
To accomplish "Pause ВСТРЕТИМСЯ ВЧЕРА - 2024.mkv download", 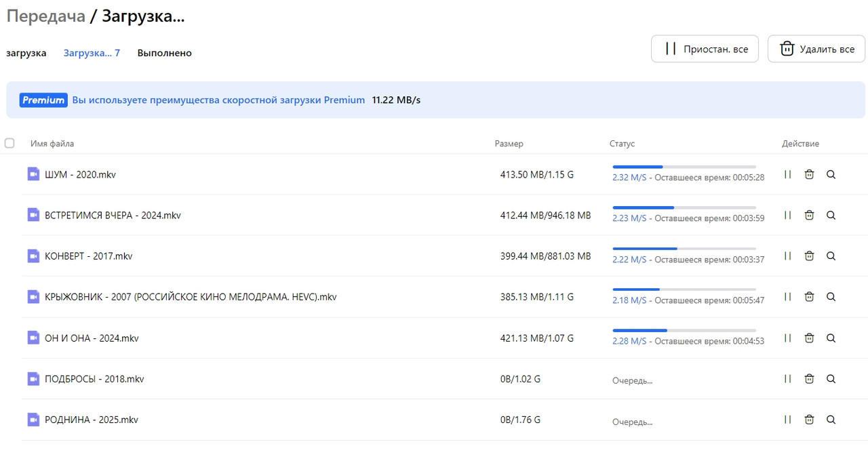I will [x=787, y=215].
